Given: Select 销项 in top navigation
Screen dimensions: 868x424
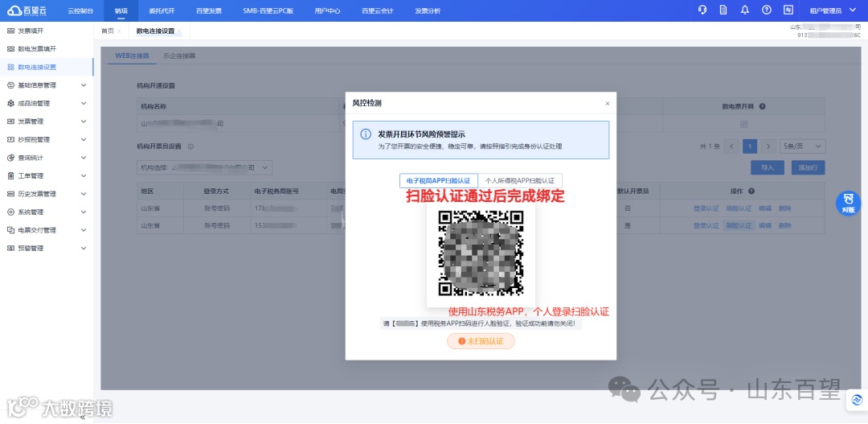Looking at the screenshot, I should 121,10.
